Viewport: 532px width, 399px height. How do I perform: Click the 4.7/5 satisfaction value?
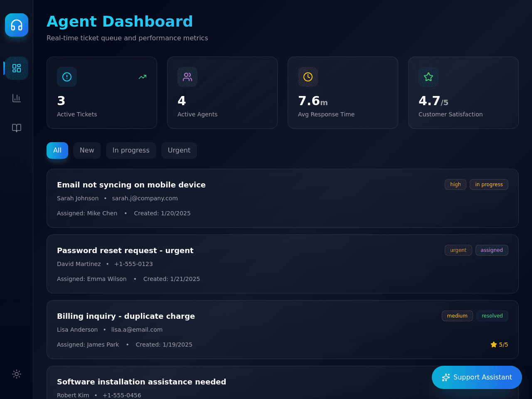point(433,101)
